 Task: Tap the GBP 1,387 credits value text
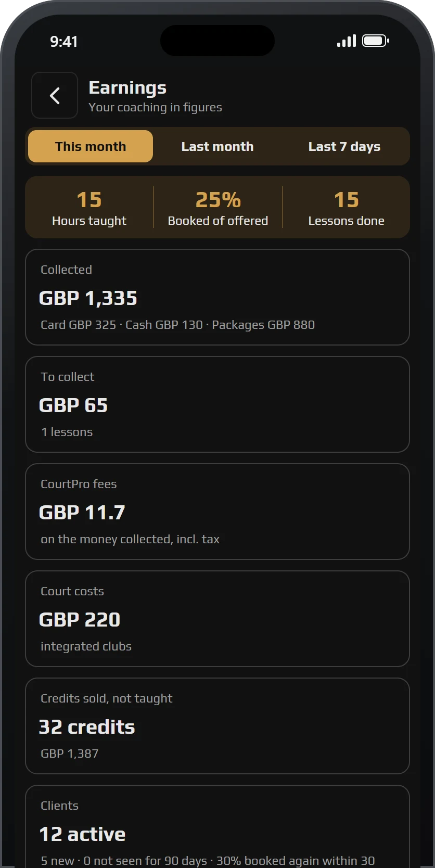pos(70,754)
